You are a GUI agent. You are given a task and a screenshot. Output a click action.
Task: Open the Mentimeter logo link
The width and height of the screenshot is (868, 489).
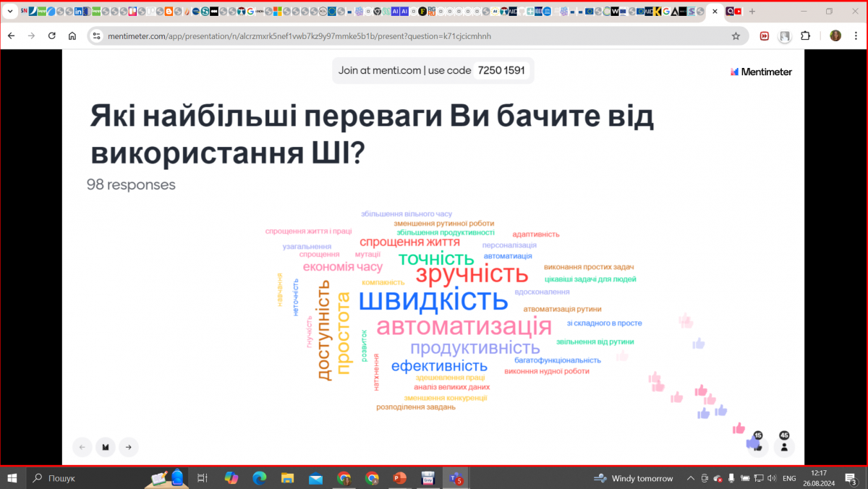(x=761, y=71)
